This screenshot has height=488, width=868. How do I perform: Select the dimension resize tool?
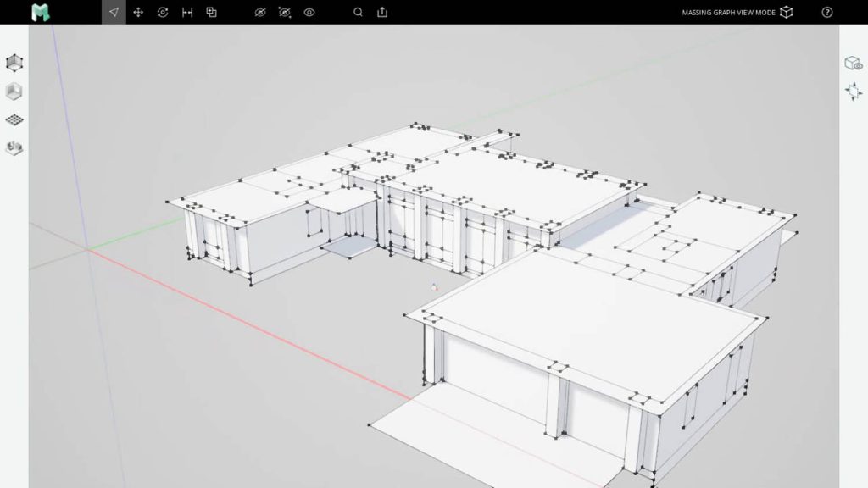point(186,12)
